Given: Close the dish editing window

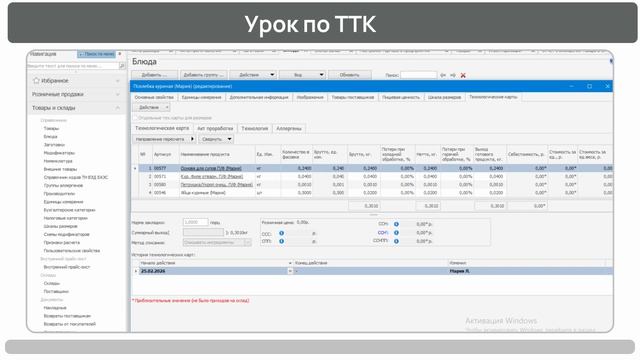Looking at the screenshot, I should tap(607, 86).
